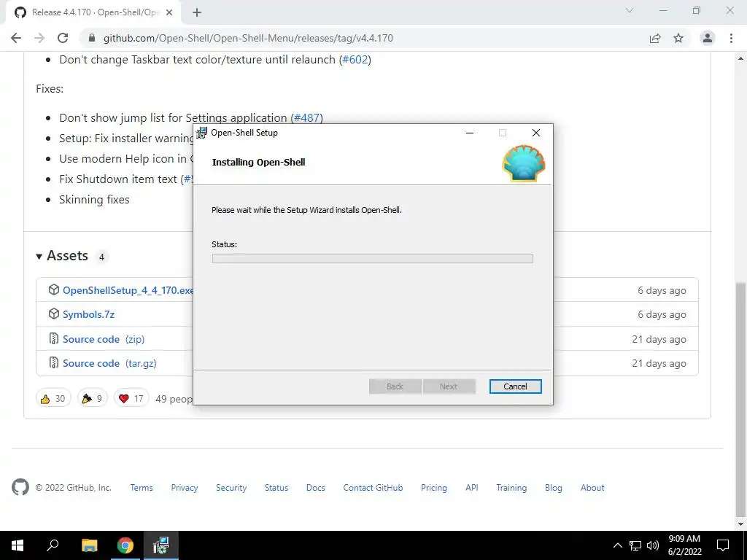This screenshot has width=747, height=560.
Task: Open Contact GitHub footer link
Action: (x=373, y=488)
